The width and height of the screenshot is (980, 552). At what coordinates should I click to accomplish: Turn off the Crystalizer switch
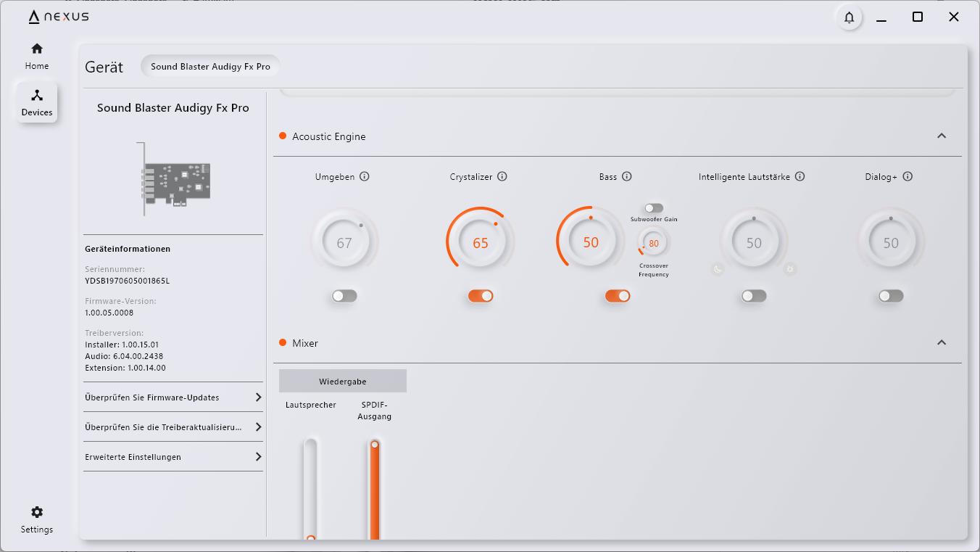481,296
